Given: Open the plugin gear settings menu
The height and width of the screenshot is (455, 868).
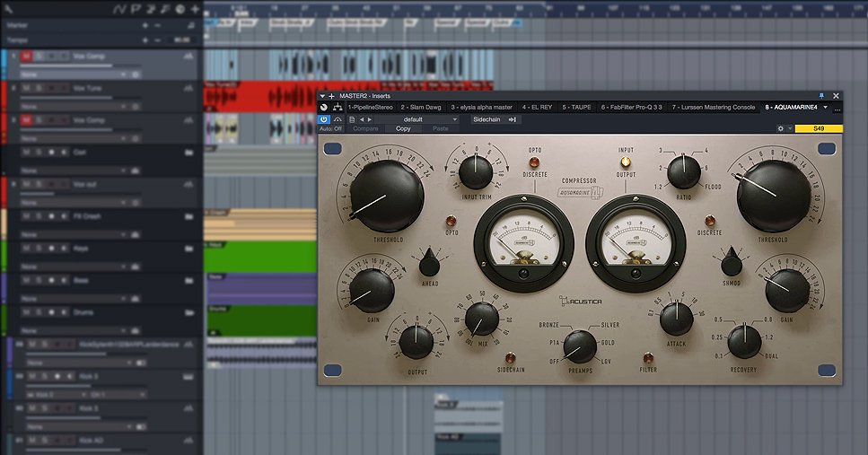Looking at the screenshot, I should (780, 128).
